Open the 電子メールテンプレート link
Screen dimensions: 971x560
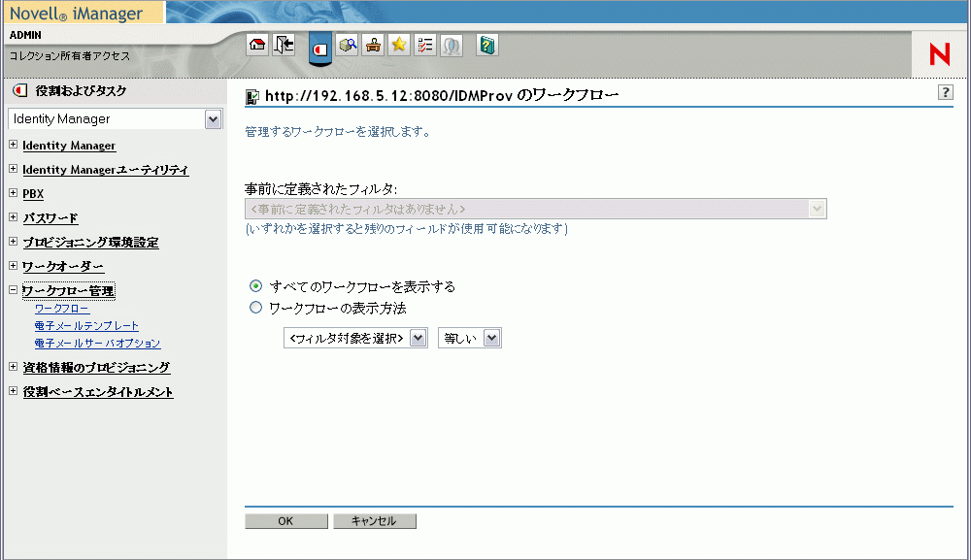86,325
